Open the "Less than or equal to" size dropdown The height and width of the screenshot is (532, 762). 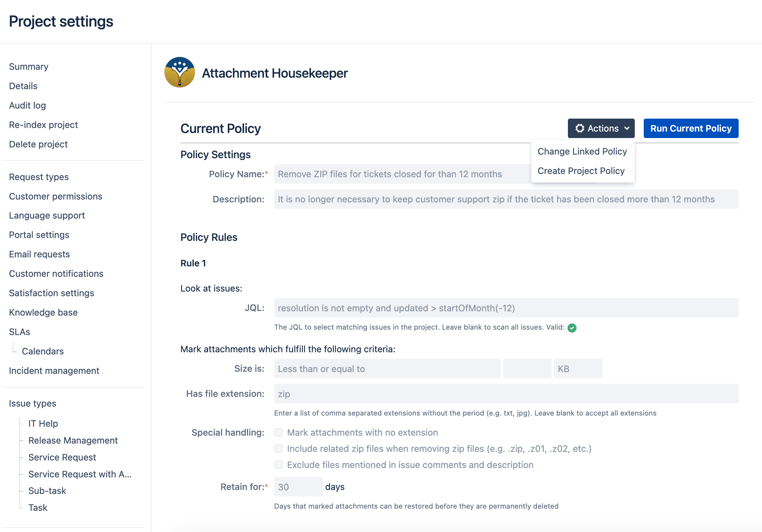point(387,368)
